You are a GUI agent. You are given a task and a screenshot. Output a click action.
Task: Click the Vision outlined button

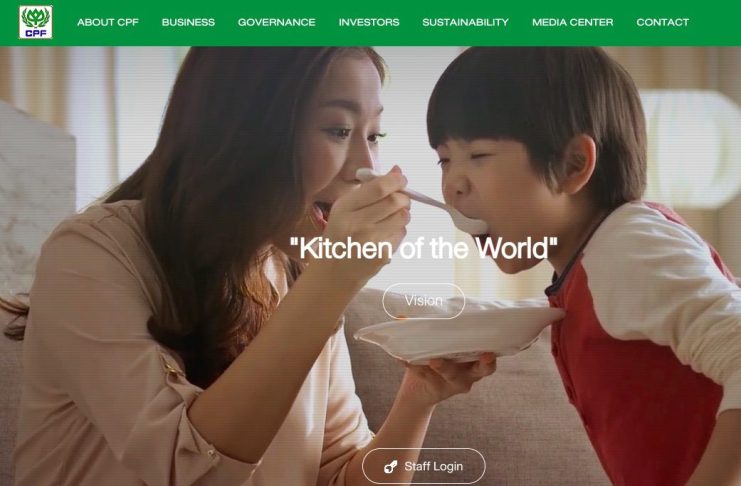click(x=423, y=301)
